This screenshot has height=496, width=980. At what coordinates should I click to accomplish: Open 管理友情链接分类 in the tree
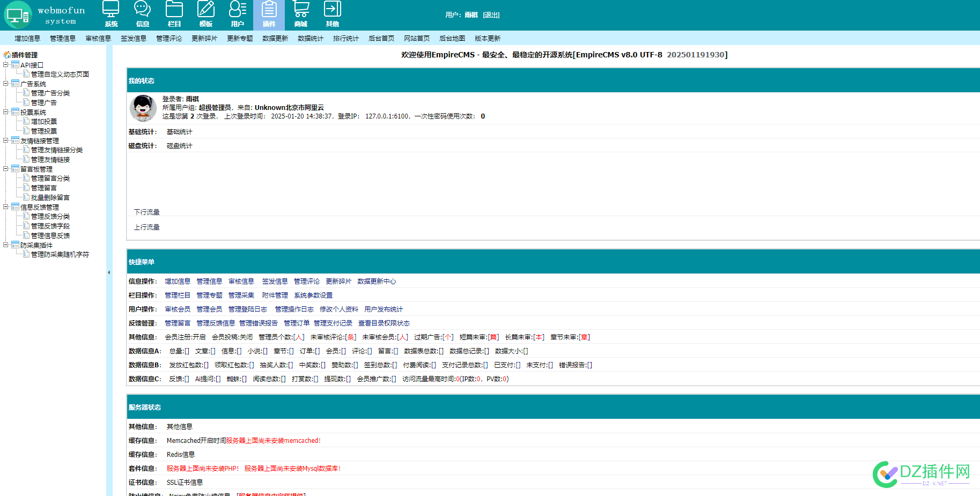(x=57, y=150)
